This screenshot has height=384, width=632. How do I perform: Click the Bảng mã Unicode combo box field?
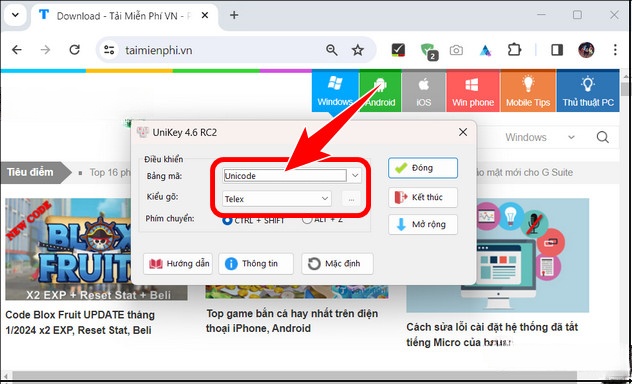(x=285, y=176)
